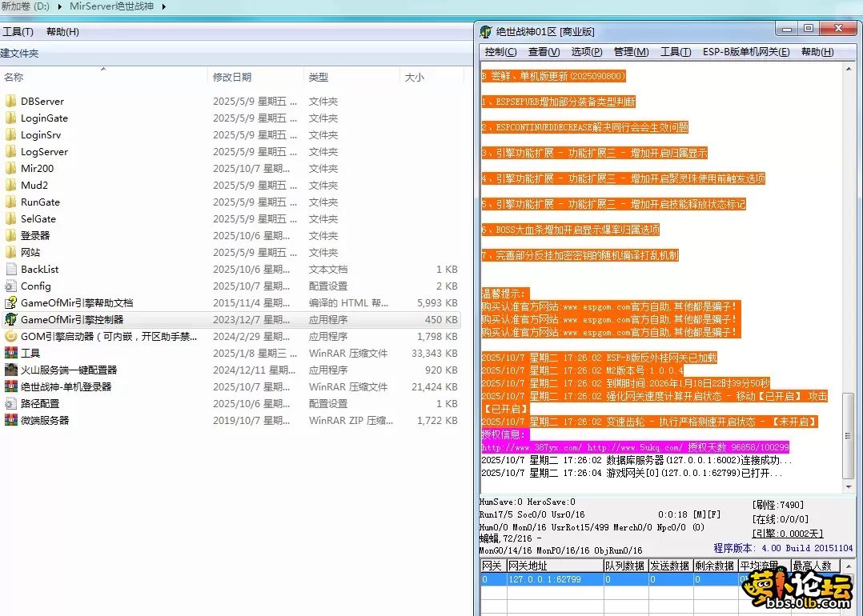863x616 pixels.
Task: Expand the MirServer绝世战神 breadcrumb arrow
Action: click(x=165, y=7)
